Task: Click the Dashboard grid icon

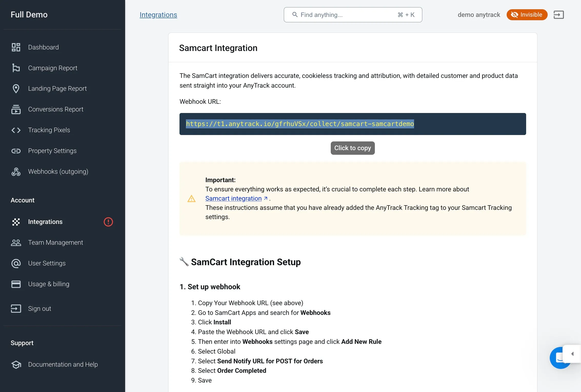Action: tap(16, 47)
